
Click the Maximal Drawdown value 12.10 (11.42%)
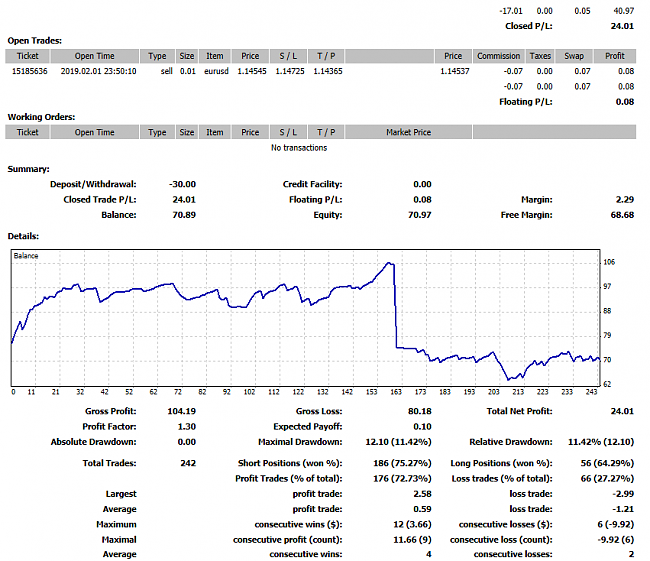pyautogui.click(x=398, y=442)
